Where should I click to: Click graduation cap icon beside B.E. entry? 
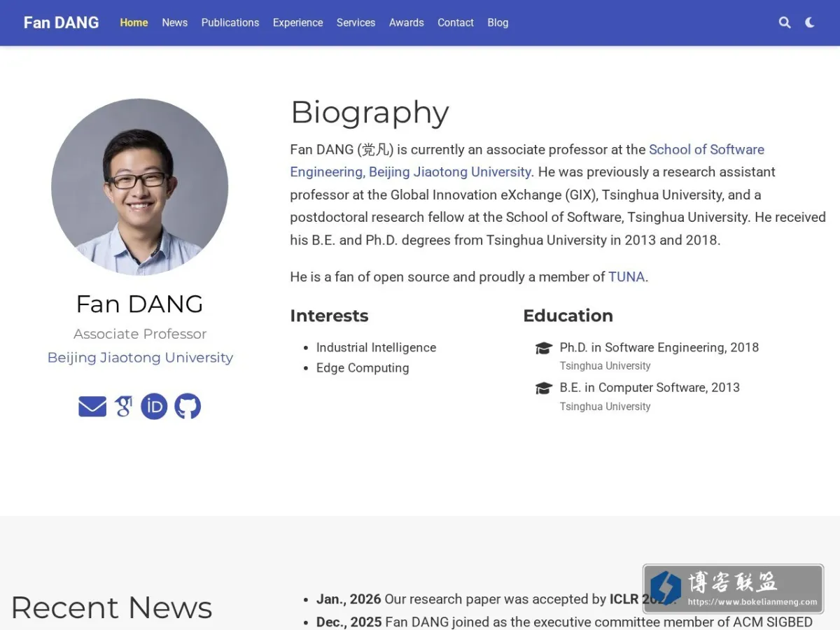click(x=544, y=388)
